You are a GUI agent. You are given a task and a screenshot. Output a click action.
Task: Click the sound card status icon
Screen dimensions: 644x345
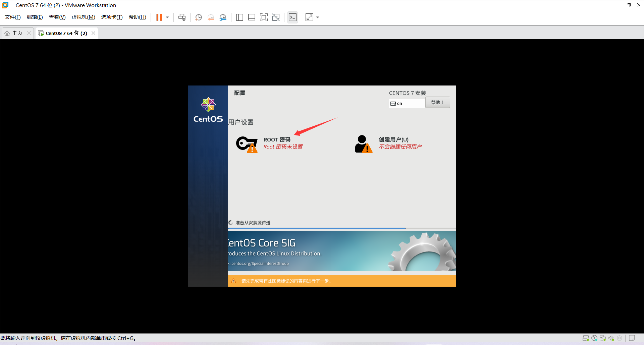pos(611,338)
